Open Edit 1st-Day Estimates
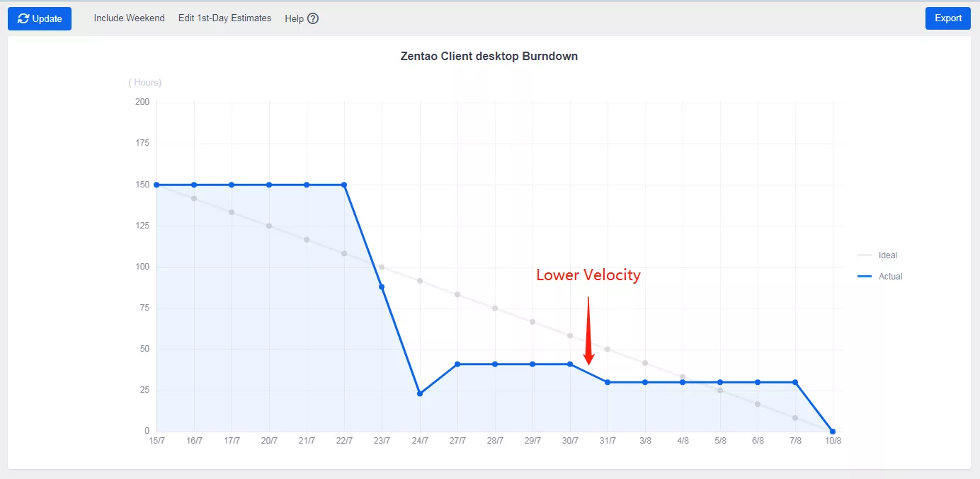Viewport: 980px width, 479px height. (x=224, y=18)
